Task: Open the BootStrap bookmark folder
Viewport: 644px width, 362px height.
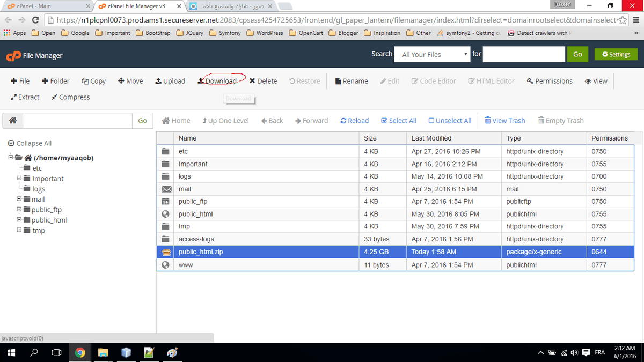Action: (153, 33)
